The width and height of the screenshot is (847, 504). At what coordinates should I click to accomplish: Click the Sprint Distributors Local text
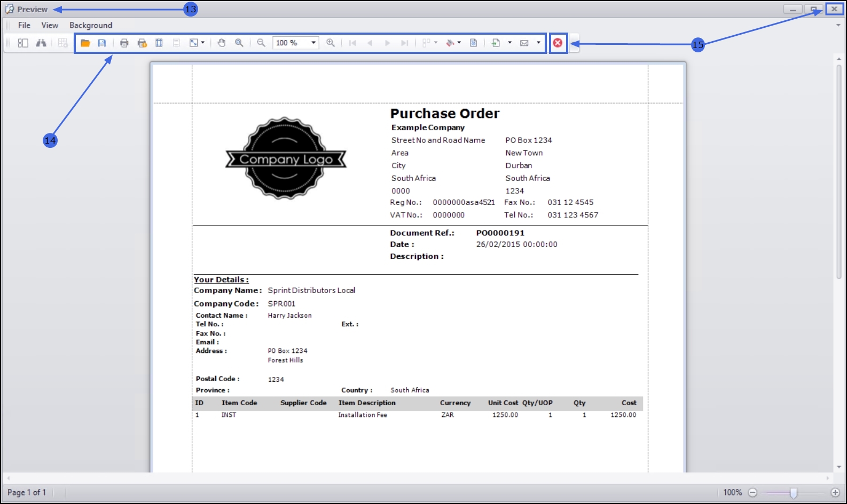pyautogui.click(x=311, y=290)
